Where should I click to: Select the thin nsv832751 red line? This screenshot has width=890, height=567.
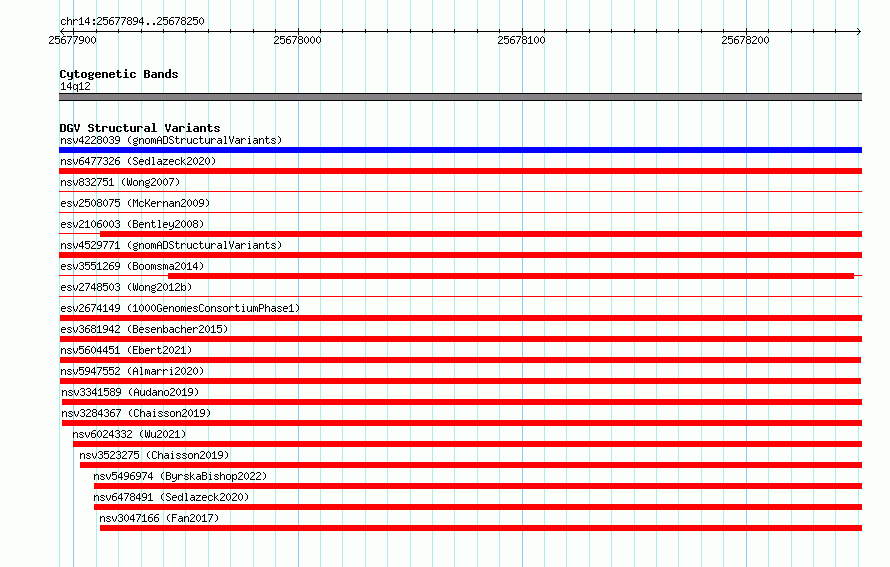(x=460, y=192)
